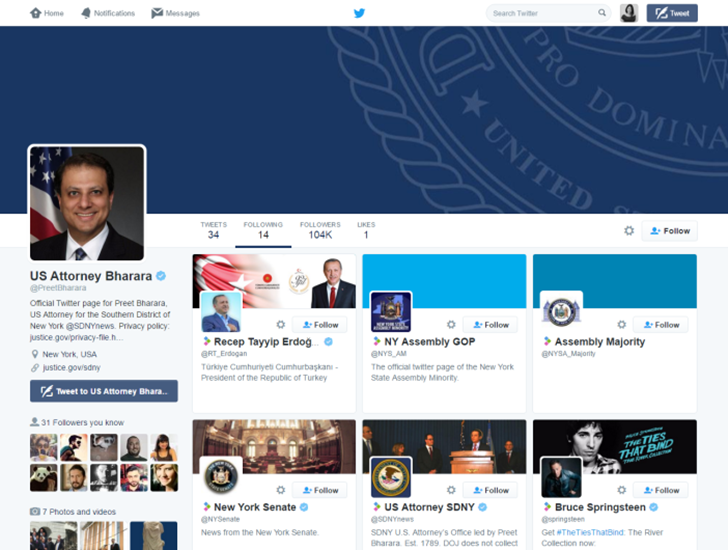Select the Followers 104K tab

pyautogui.click(x=320, y=230)
